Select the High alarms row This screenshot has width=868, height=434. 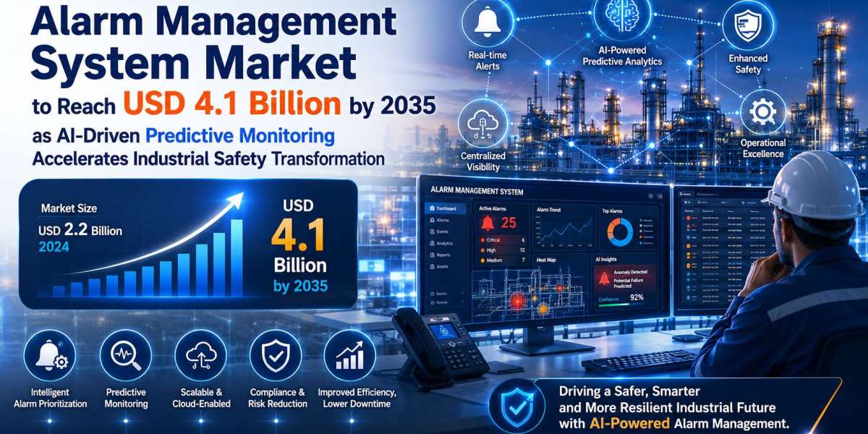coord(501,250)
